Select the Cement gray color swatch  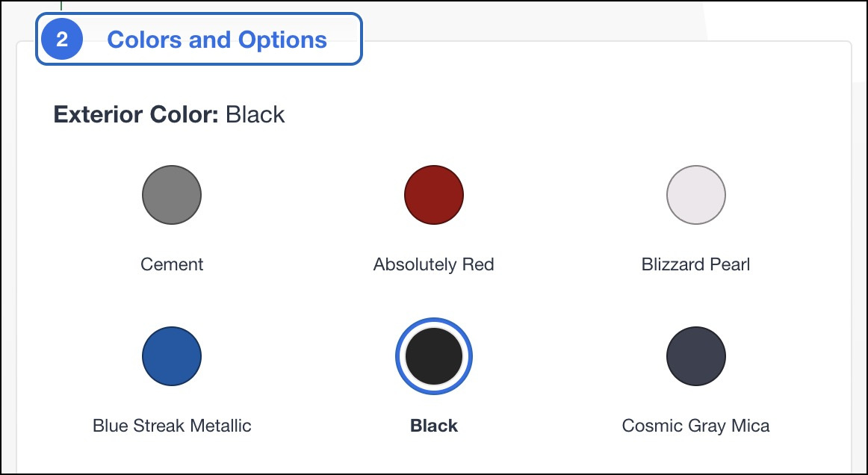[x=172, y=195]
